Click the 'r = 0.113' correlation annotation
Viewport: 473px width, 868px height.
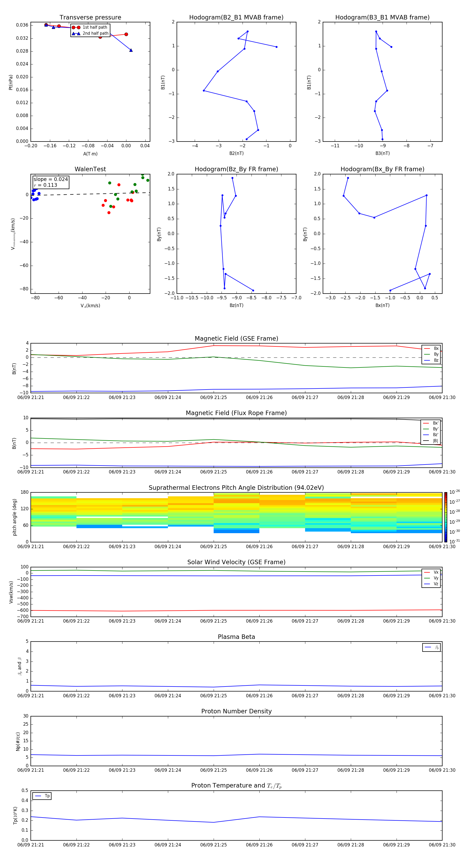45,185
